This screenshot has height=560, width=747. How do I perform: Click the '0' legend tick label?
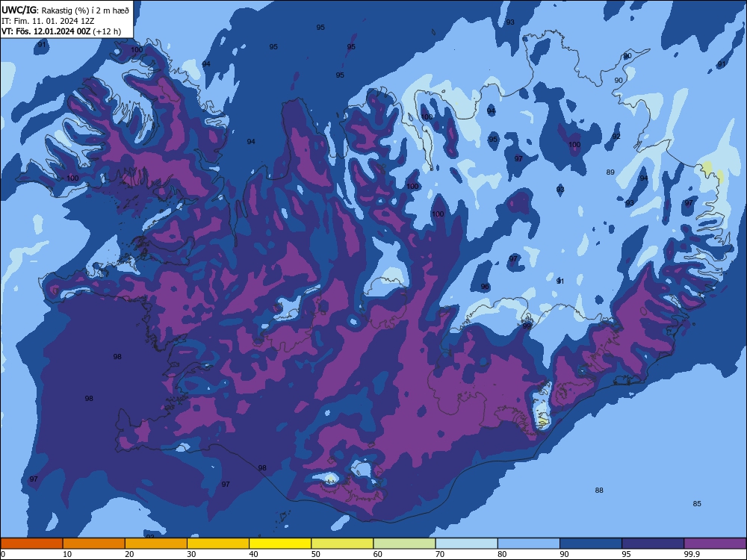[x=3, y=554]
